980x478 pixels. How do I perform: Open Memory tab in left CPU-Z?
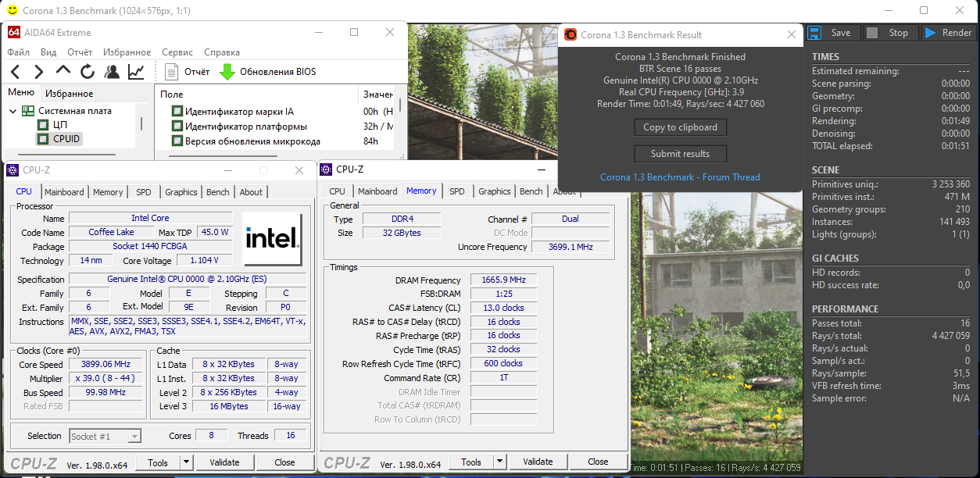click(108, 192)
